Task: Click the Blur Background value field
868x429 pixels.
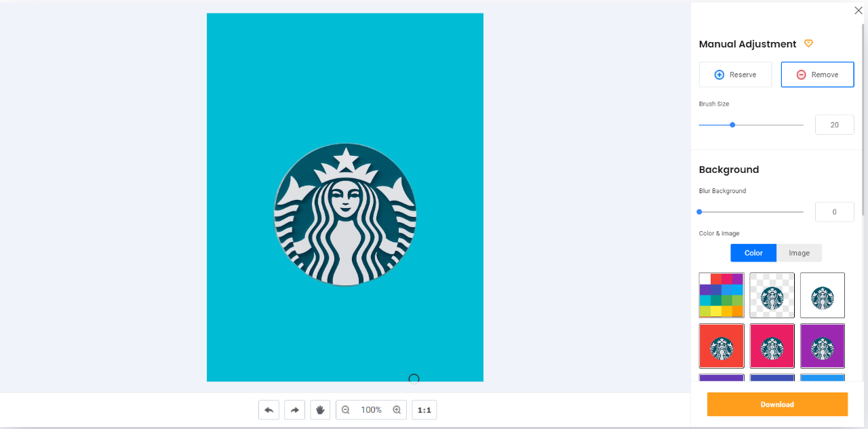Action: point(834,212)
